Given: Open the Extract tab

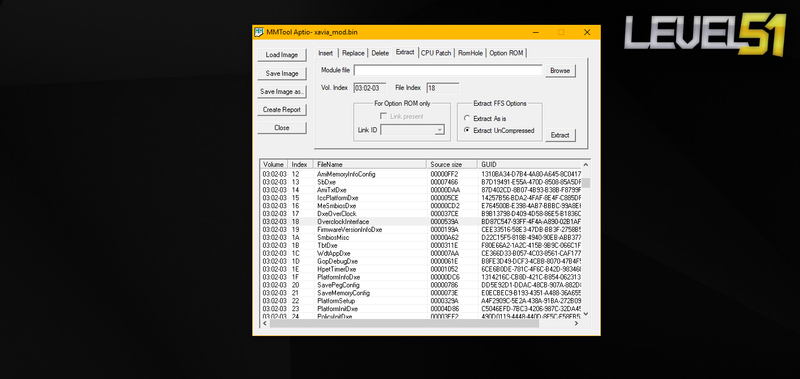Looking at the screenshot, I should pos(405,52).
